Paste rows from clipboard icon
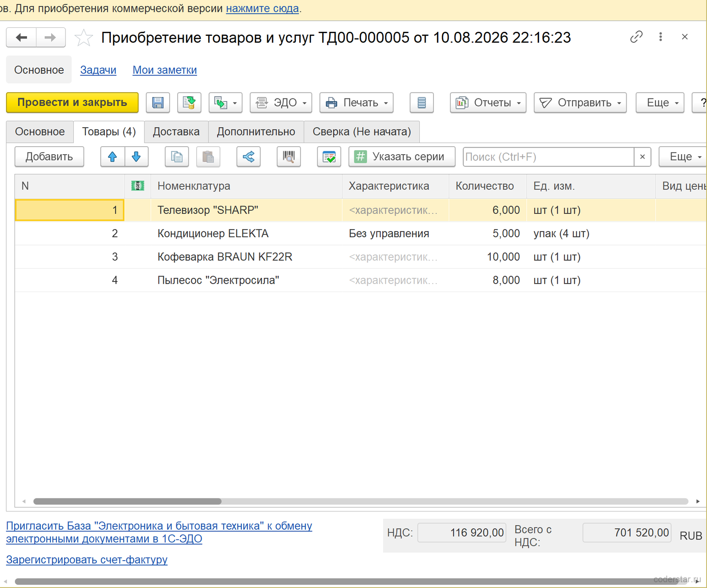 (x=208, y=157)
